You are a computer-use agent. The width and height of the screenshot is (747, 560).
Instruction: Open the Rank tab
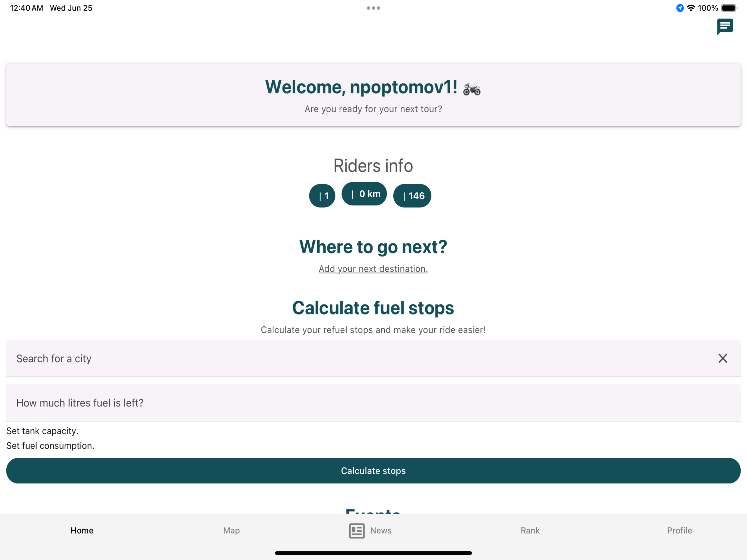(x=530, y=530)
